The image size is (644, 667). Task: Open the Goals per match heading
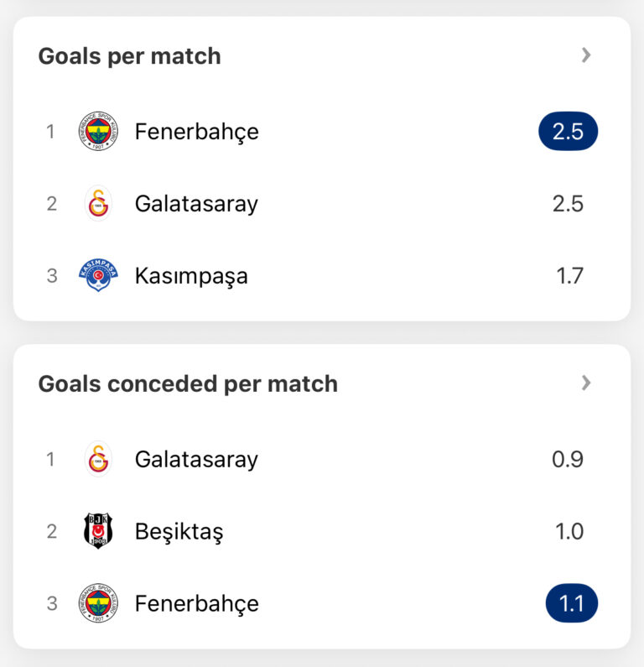129,56
